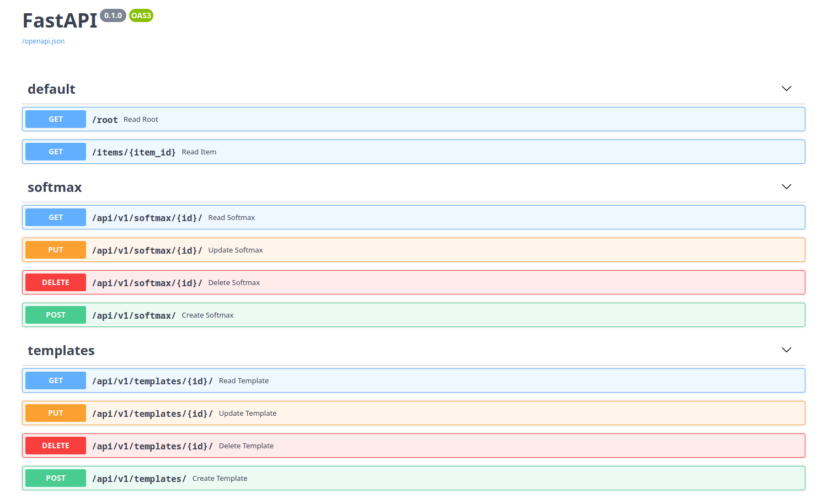Select the GET badge for Read Template
Screen dimensions: 818x504
coord(55,380)
